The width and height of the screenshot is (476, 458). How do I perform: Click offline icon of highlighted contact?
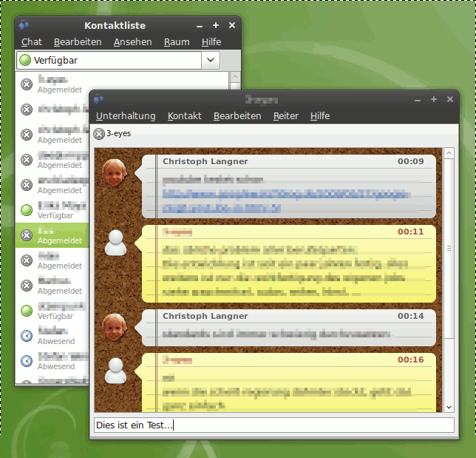[27, 235]
